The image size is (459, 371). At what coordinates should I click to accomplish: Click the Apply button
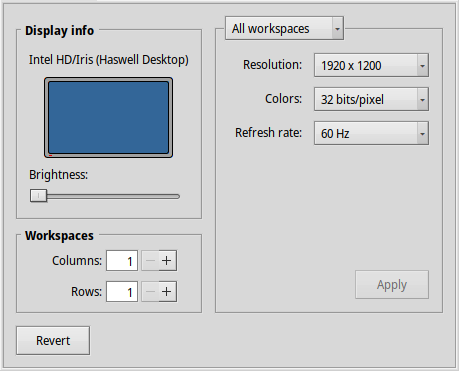[x=392, y=285]
